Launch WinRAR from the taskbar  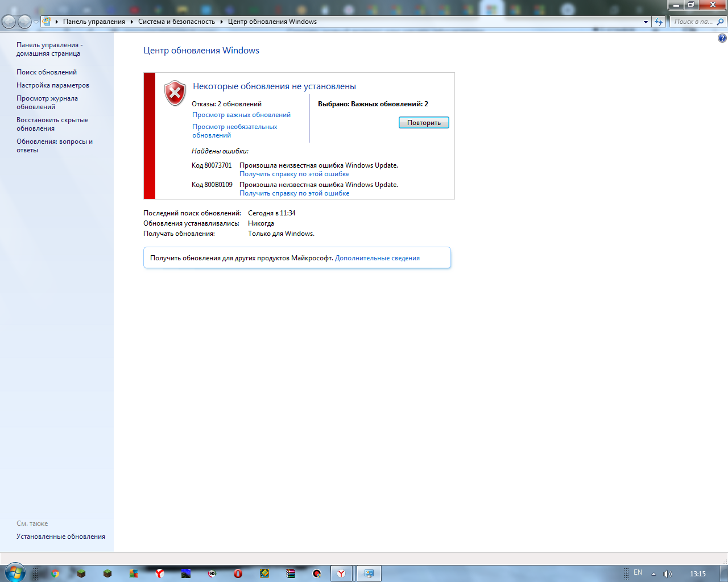pyautogui.click(x=291, y=573)
